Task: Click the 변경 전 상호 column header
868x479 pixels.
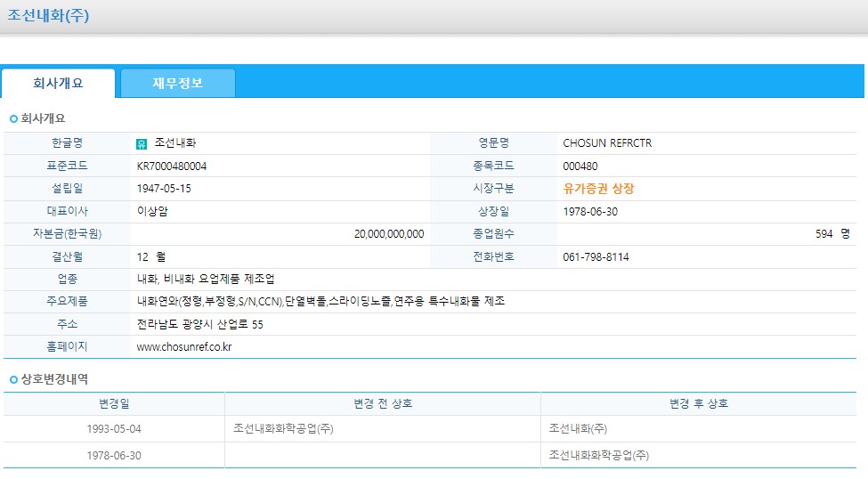Action: coord(383,403)
